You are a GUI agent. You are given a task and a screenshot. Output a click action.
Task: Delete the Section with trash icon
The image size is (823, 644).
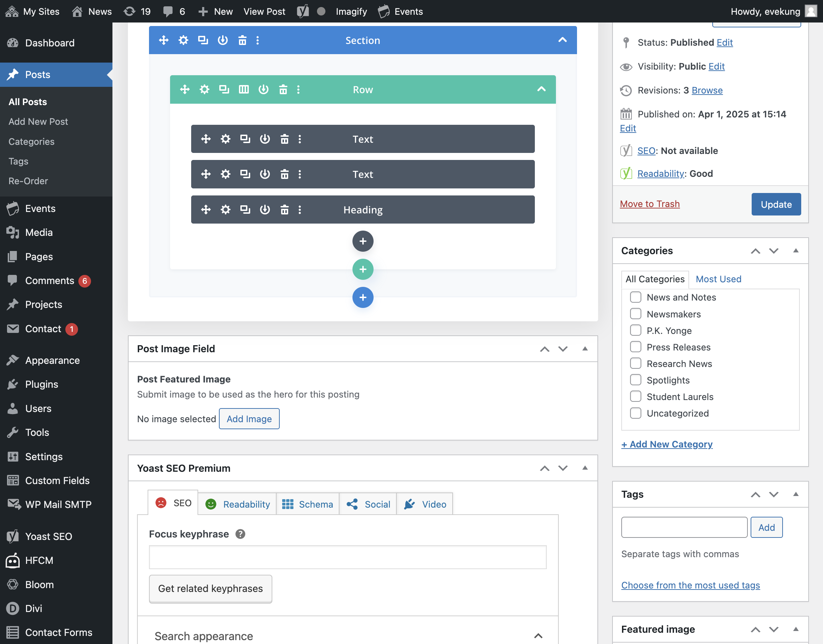click(242, 40)
